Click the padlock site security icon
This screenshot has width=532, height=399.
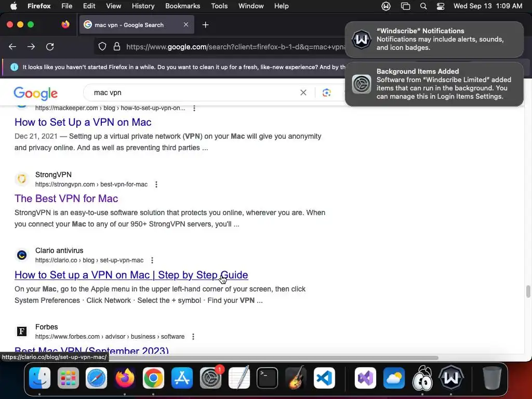coord(117,46)
